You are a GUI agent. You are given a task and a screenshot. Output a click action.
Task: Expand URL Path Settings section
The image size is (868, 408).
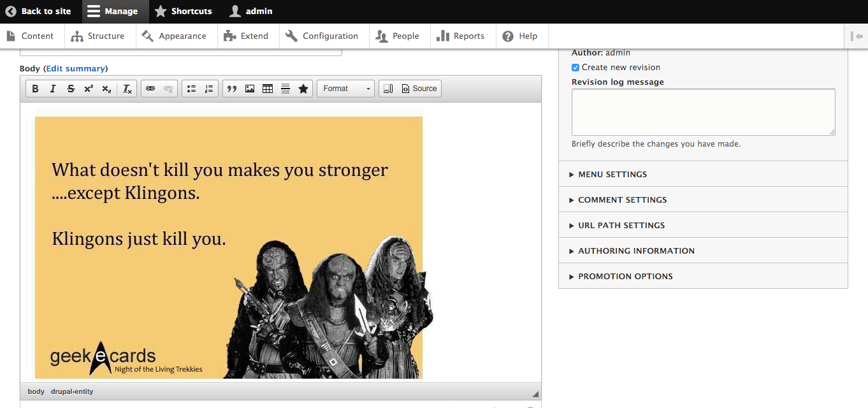pos(703,225)
